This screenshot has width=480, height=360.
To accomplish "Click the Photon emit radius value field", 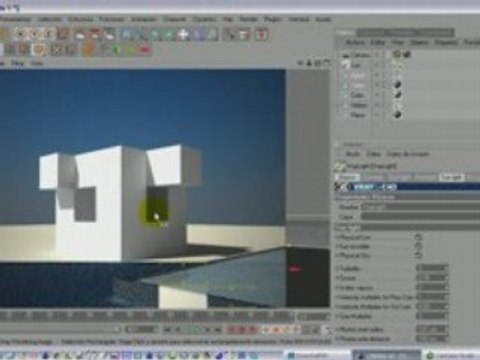I will coord(431,329).
